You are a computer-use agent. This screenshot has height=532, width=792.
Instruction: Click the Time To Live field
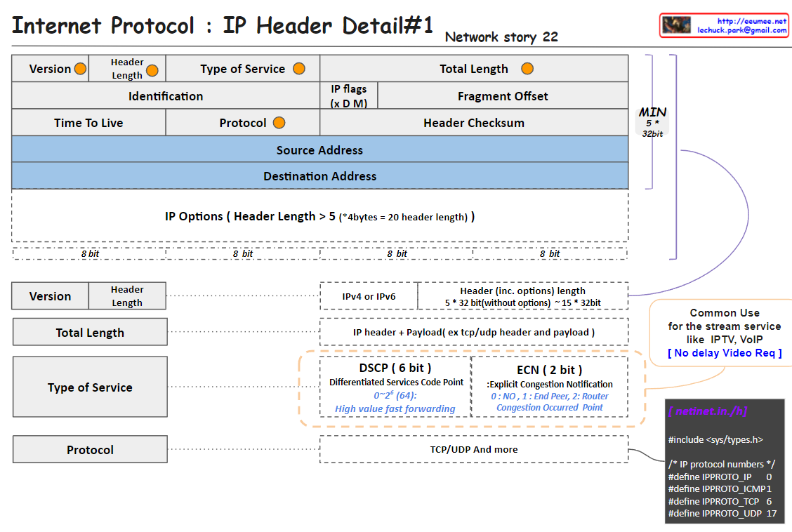click(x=88, y=123)
